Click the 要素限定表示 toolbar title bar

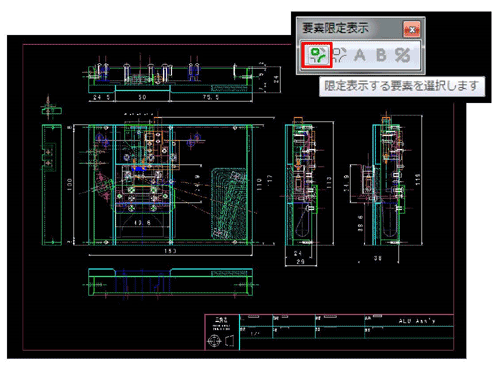(351, 29)
